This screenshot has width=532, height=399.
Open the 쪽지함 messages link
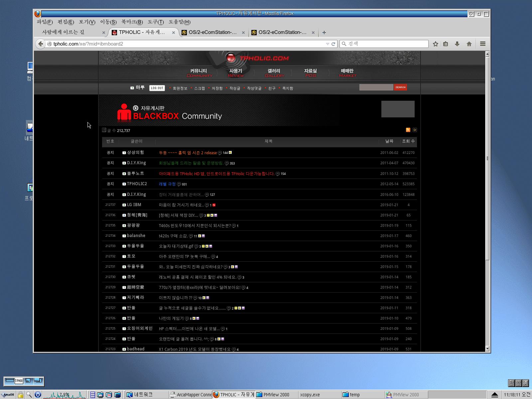(288, 88)
